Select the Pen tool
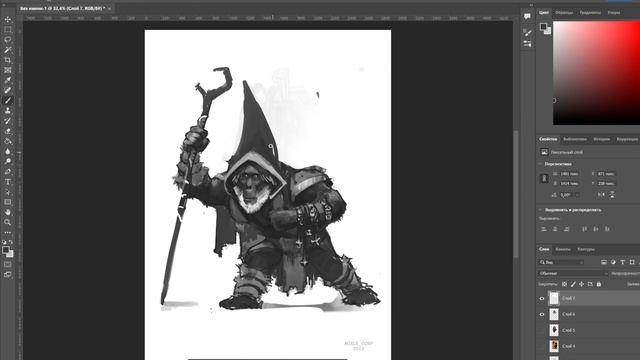This screenshot has width=640, height=360. (x=8, y=172)
